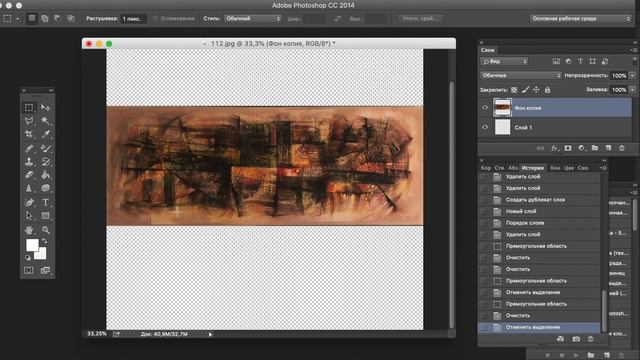This screenshot has width=640, height=360.
Task: Lock layer position
Action: click(536, 90)
